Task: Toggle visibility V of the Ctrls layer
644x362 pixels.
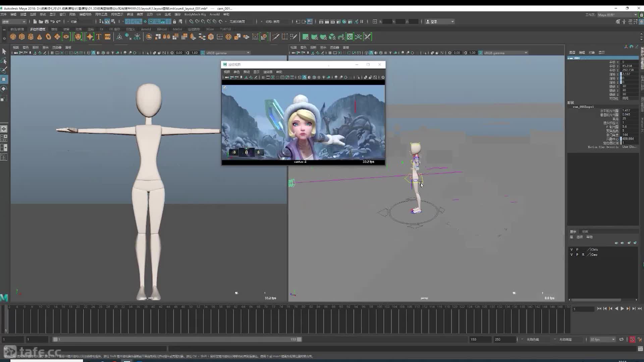Action: click(x=572, y=249)
